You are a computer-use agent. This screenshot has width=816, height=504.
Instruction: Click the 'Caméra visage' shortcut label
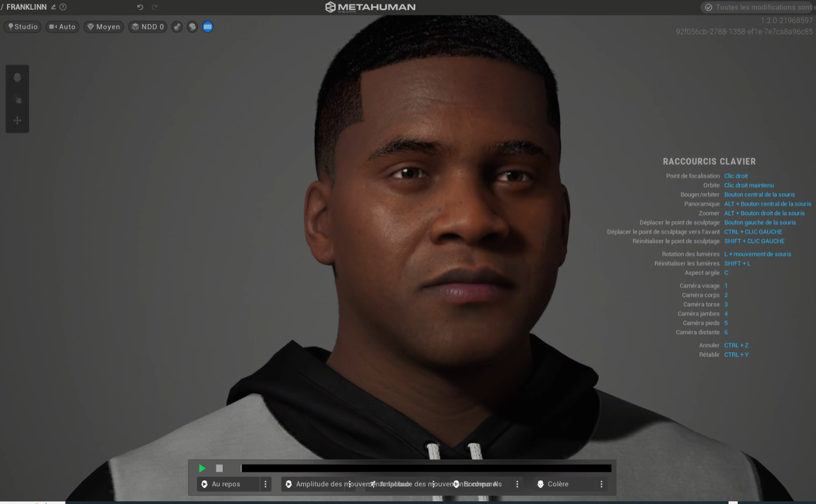pos(700,286)
